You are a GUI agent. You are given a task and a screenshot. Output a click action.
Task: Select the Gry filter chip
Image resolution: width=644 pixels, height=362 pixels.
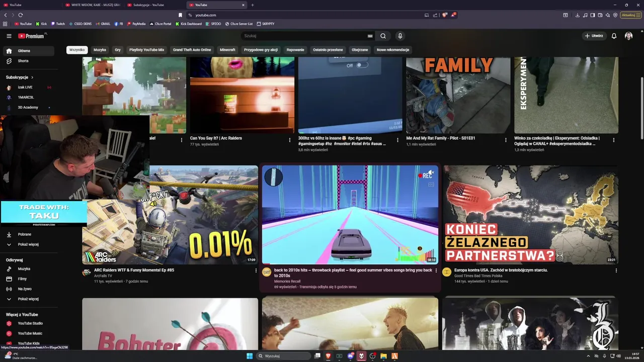(118, 50)
